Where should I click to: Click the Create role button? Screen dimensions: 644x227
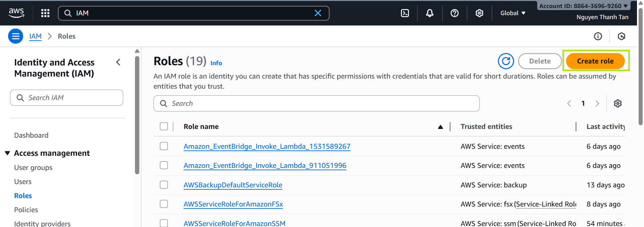click(595, 61)
